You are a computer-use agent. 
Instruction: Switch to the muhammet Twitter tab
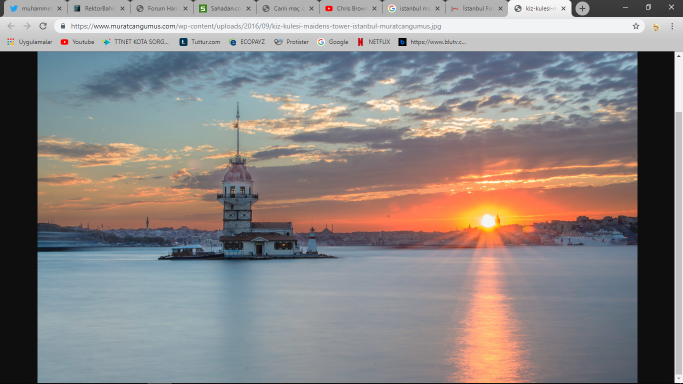(36, 8)
